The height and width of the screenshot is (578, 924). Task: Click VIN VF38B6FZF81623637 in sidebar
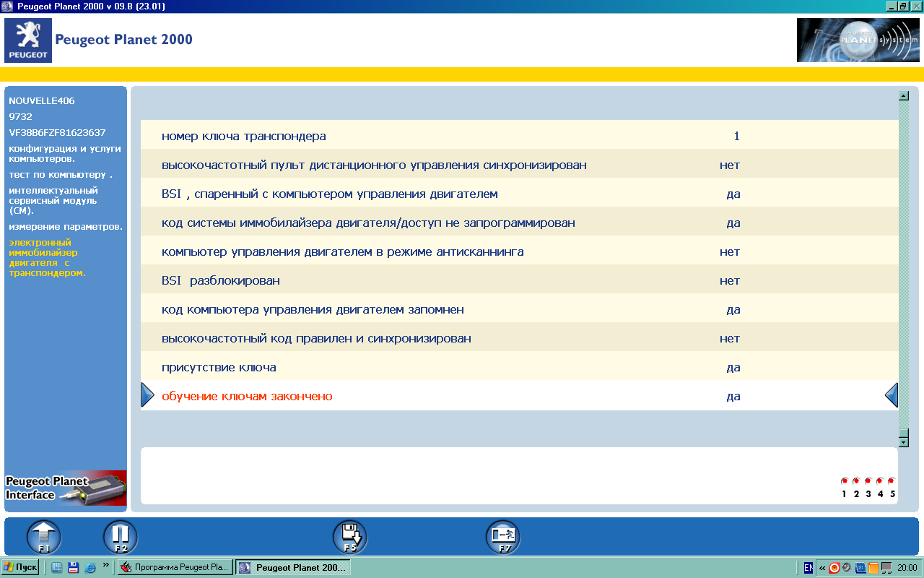pos(57,132)
